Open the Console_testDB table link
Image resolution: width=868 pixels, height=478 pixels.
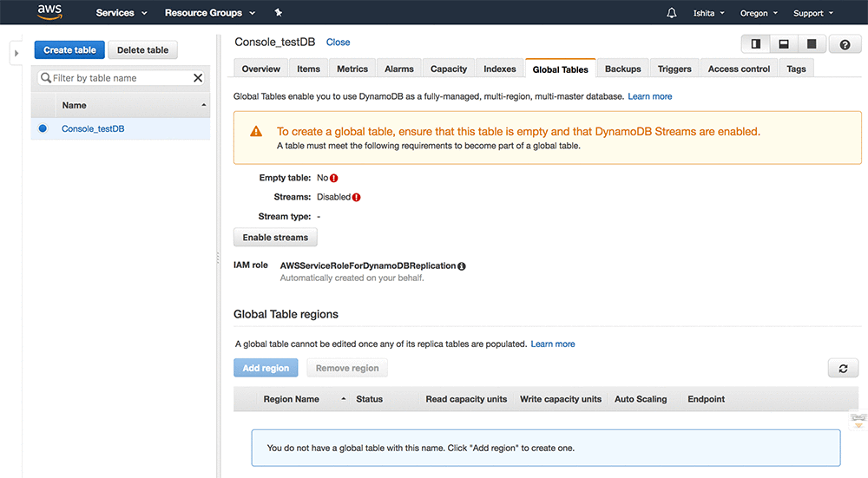click(93, 128)
